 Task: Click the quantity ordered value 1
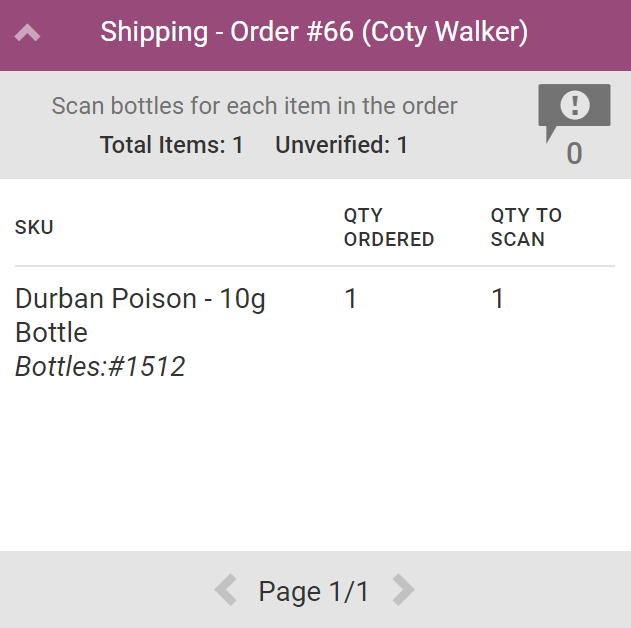pos(351,299)
